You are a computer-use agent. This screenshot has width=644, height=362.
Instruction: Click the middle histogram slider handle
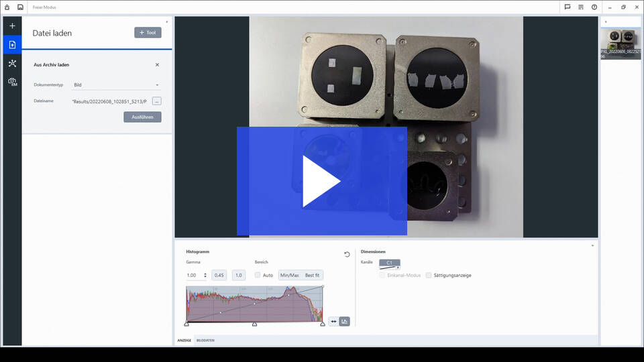click(254, 324)
